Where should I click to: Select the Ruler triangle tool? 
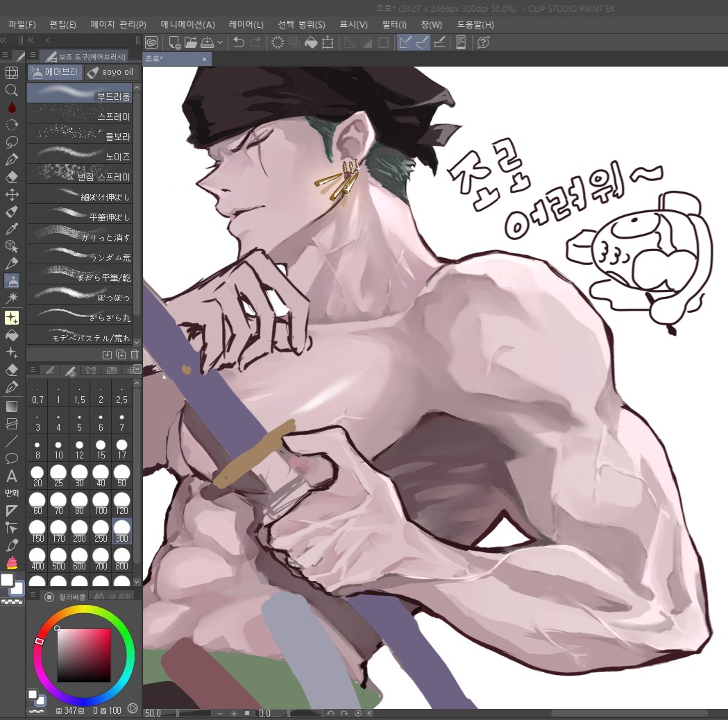(x=12, y=511)
